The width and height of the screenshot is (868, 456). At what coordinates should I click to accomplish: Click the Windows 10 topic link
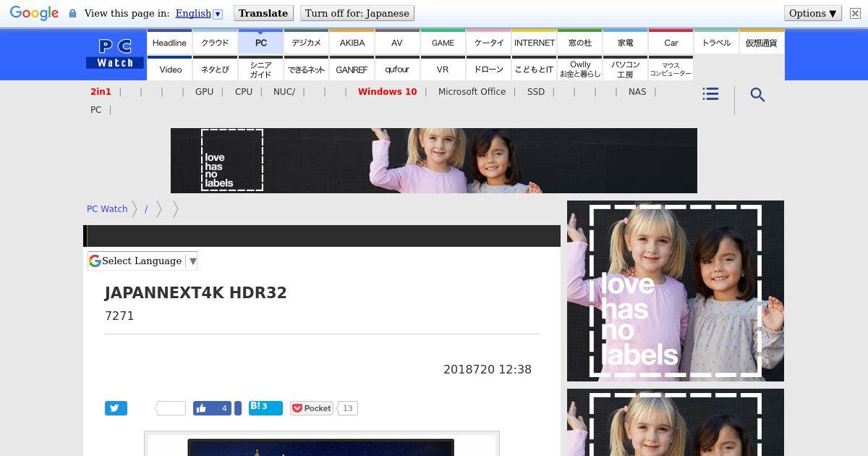(x=387, y=91)
